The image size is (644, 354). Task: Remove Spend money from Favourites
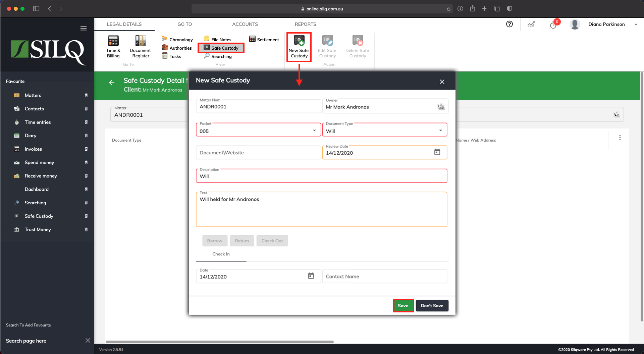(87, 162)
